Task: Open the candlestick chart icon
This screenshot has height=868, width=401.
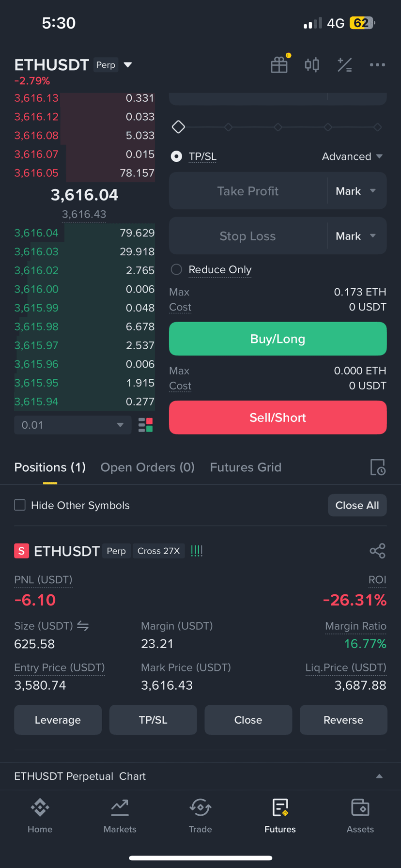Action: click(312, 64)
